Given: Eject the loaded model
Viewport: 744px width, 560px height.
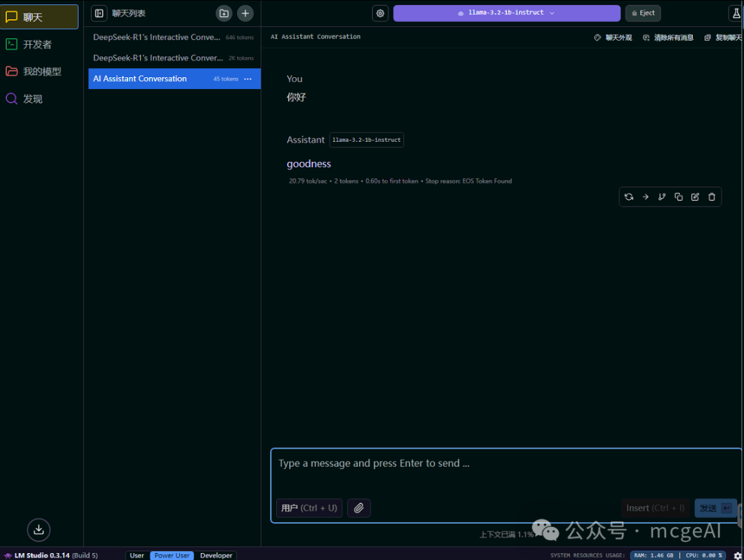Looking at the screenshot, I should (643, 13).
